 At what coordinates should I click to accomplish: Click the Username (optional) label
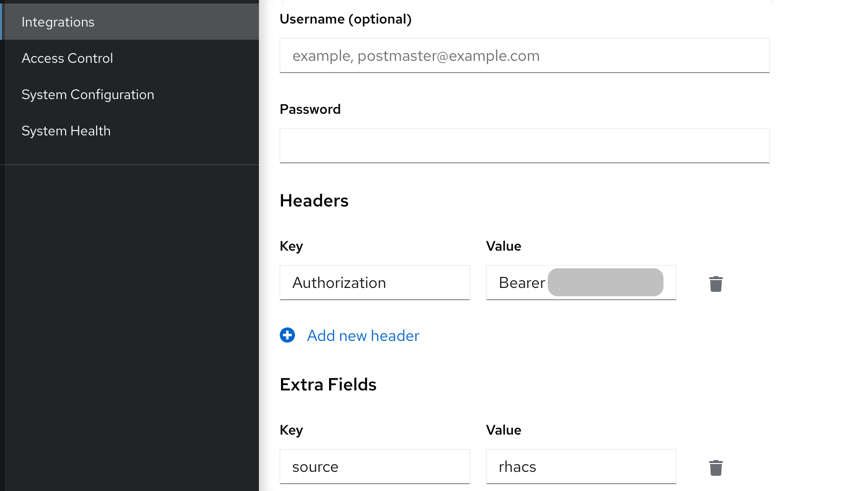tap(345, 19)
